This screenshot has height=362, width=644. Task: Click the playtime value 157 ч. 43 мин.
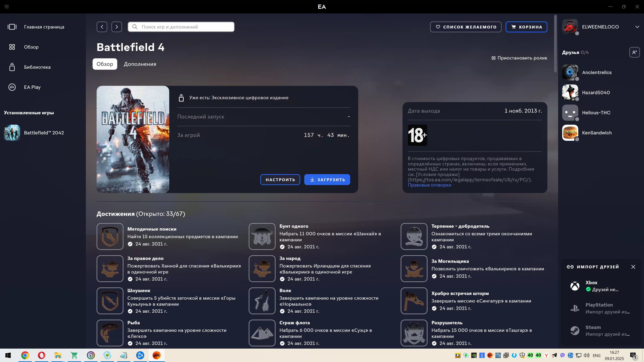click(x=327, y=135)
